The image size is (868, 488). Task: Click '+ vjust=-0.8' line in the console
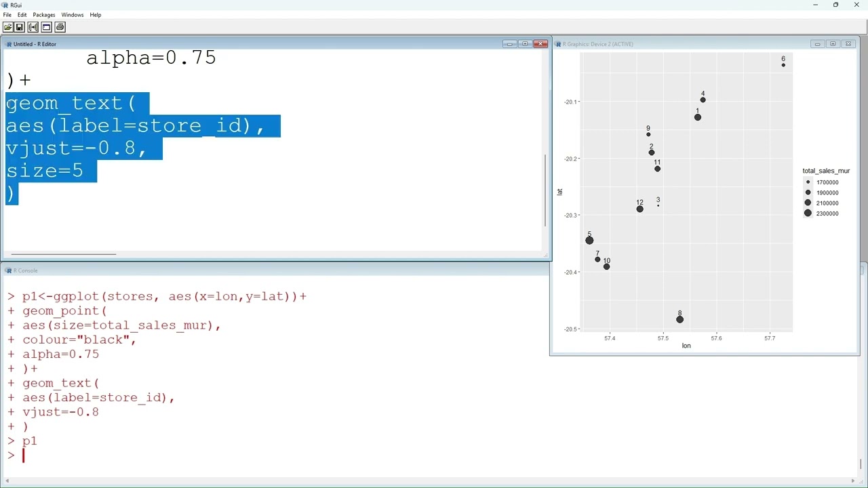click(54, 411)
